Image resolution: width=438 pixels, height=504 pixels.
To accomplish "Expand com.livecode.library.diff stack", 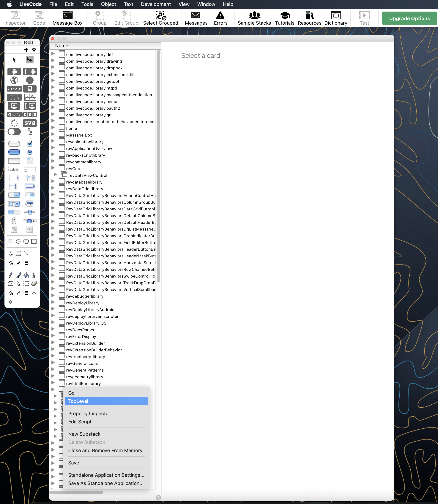I will pos(53,54).
